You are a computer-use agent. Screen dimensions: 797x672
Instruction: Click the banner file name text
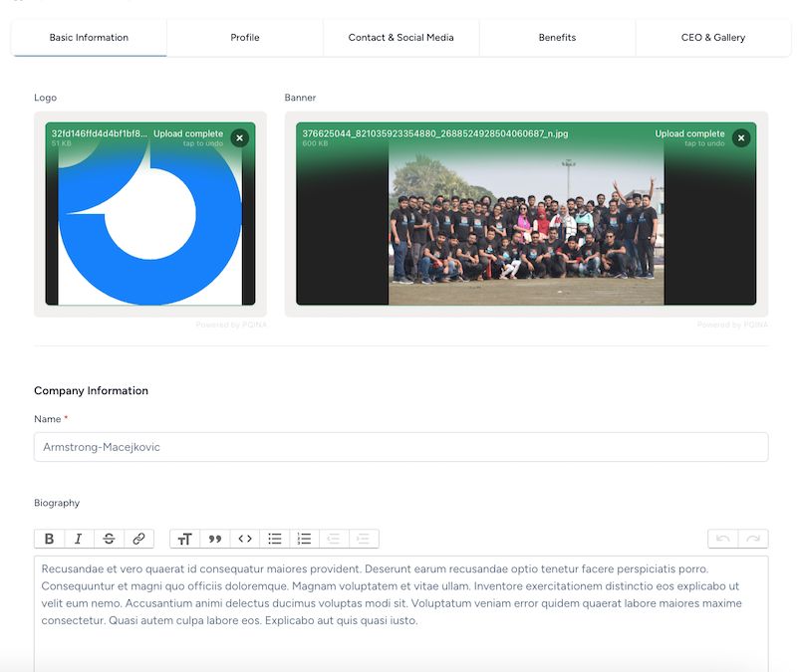[435, 133]
